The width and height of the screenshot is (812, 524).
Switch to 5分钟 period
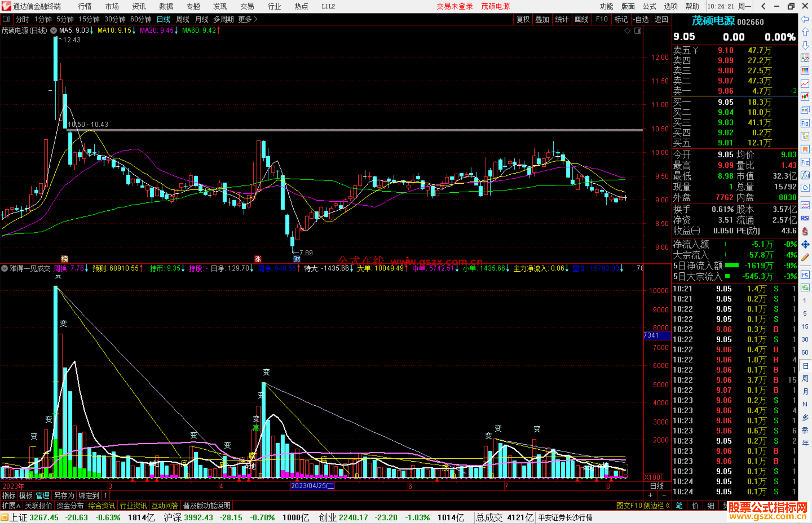(x=65, y=19)
